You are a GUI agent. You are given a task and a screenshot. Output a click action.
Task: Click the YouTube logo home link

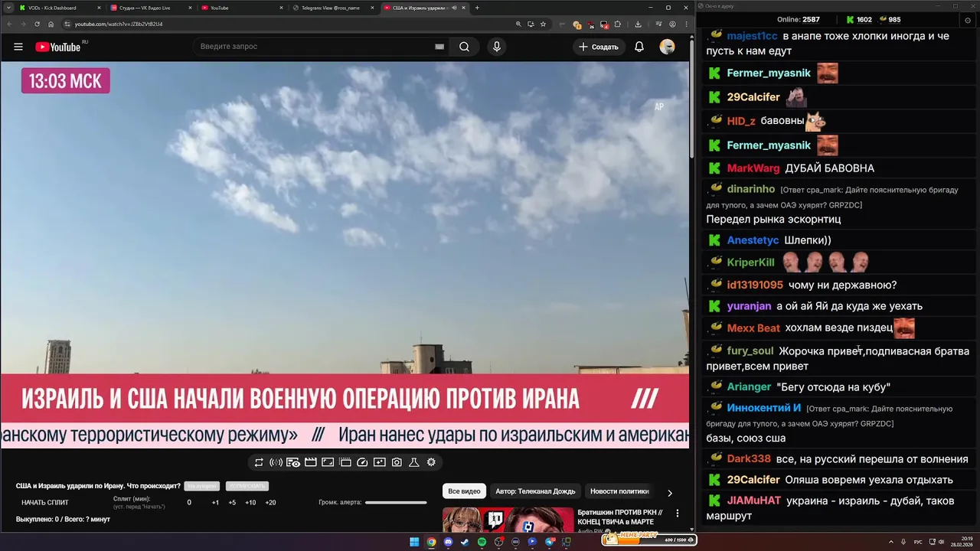point(60,46)
